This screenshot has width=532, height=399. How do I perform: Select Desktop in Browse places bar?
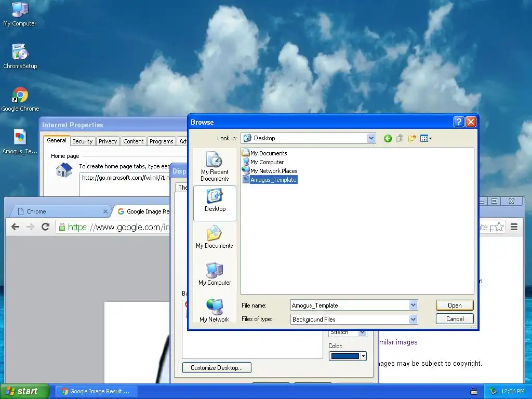coord(215,203)
